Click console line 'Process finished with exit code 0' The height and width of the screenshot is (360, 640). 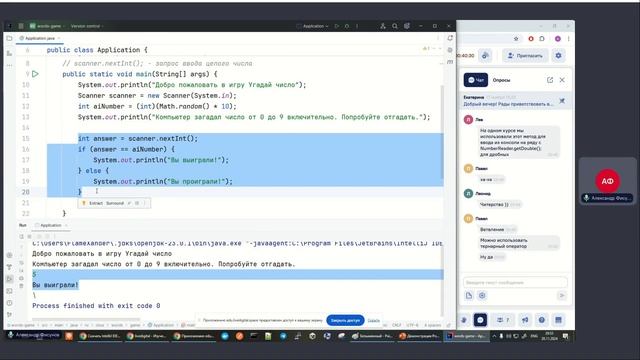pos(96,306)
